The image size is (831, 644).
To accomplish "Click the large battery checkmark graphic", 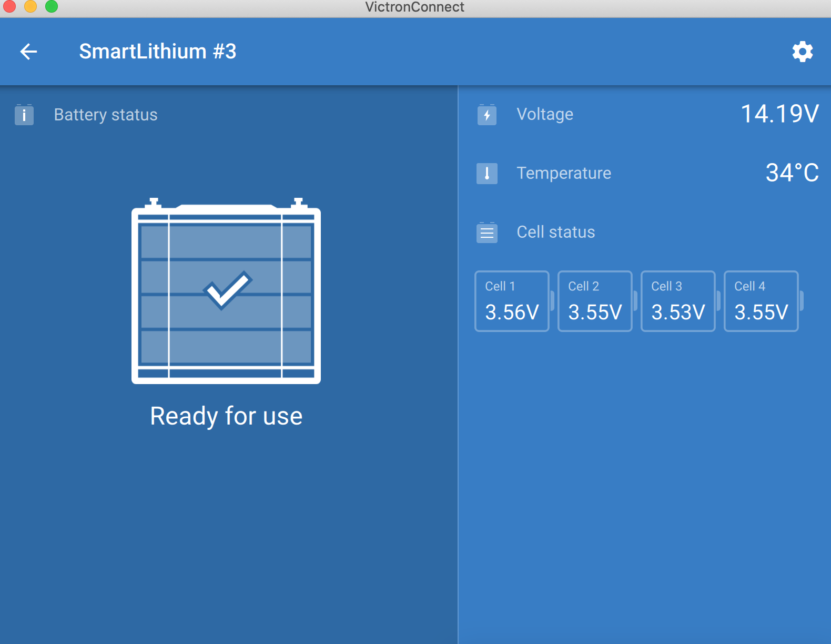I will click(226, 292).
